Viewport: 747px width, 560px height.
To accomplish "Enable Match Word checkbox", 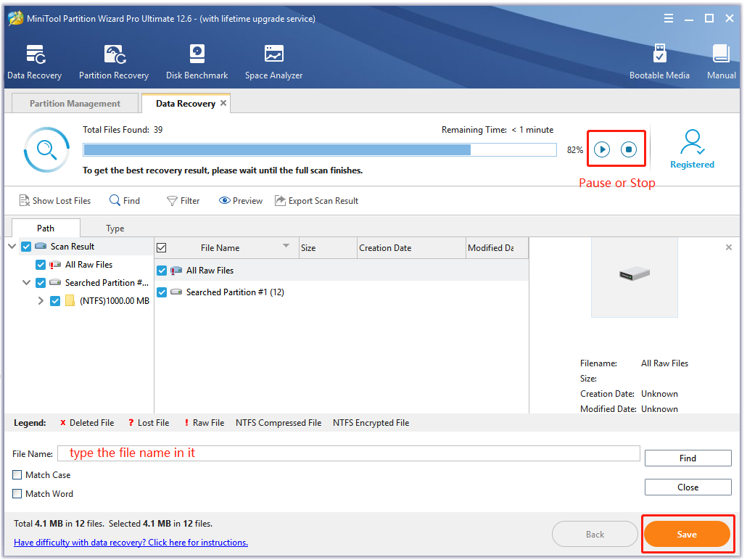I will pos(17,494).
